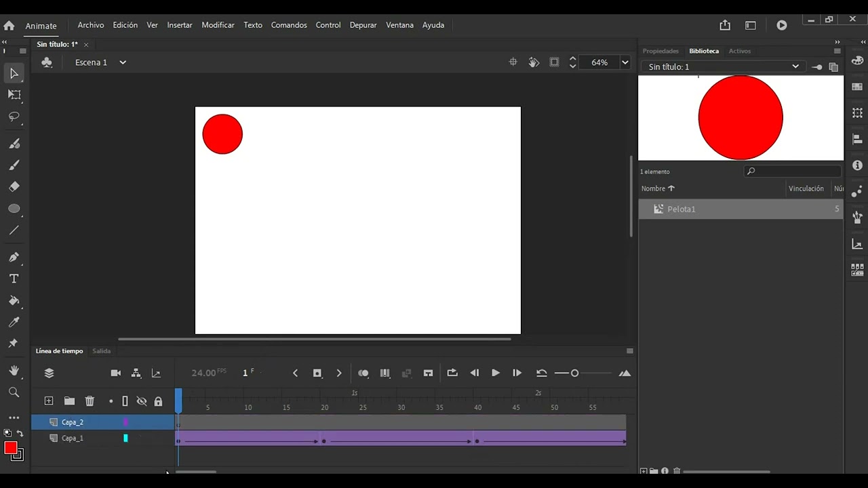Select the Oval shape tool
The image size is (868, 488).
pos(14,209)
